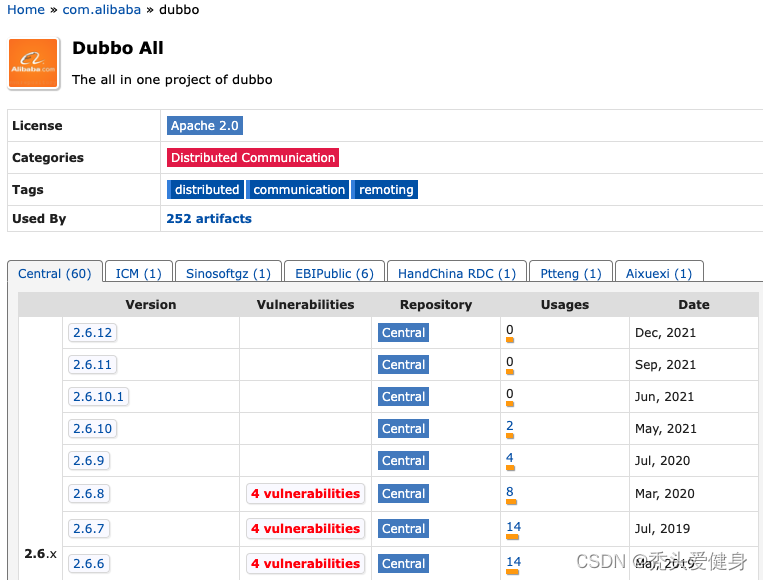Switch to the Aixuexi (1) tab
Image resolution: width=763 pixels, height=580 pixels.
pos(659,274)
